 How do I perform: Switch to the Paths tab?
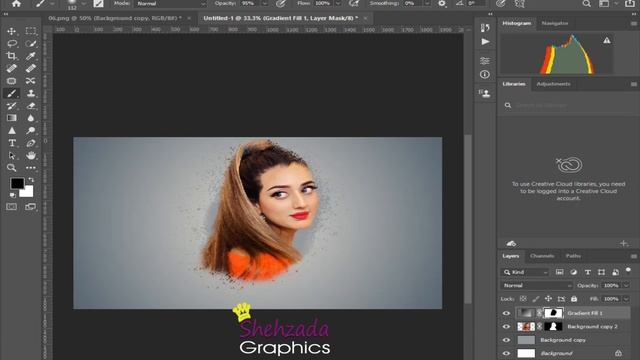point(573,256)
